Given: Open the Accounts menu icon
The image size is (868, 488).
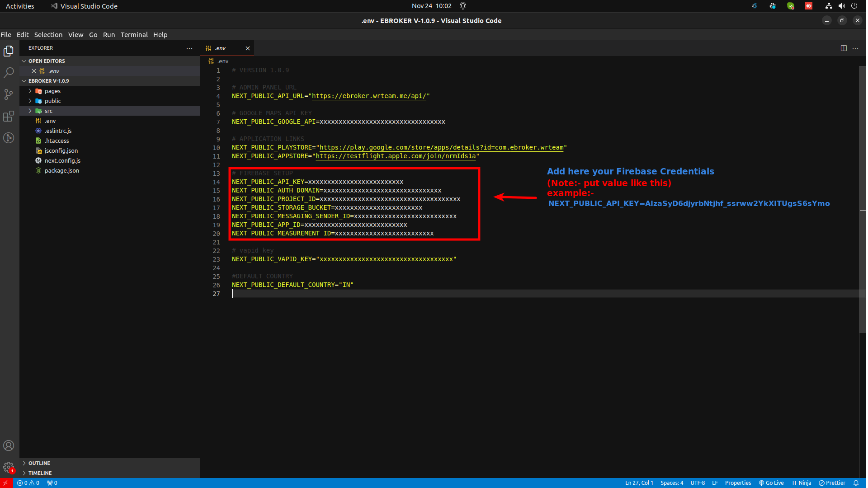Looking at the screenshot, I should tap(9, 446).
